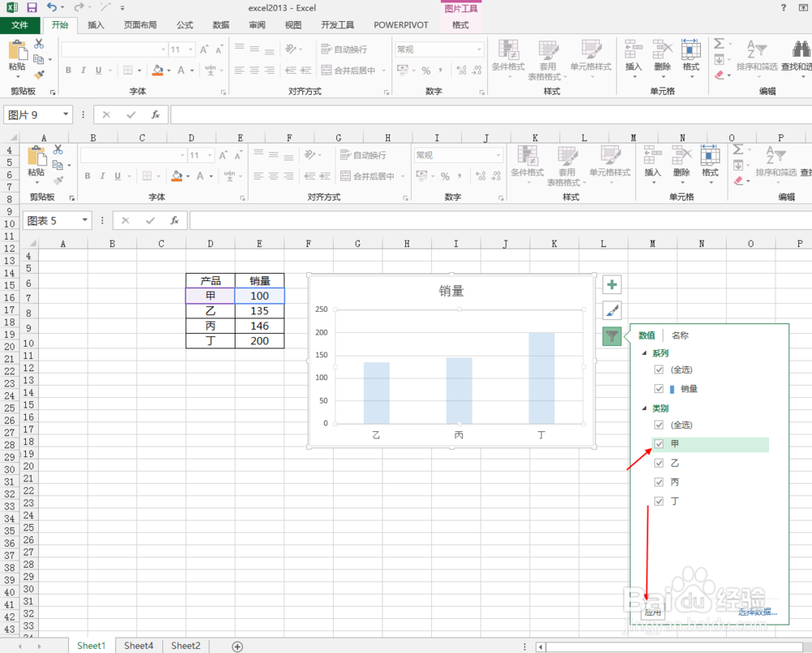
Task: Switch to the 名称 tab in filter pane
Action: point(680,335)
